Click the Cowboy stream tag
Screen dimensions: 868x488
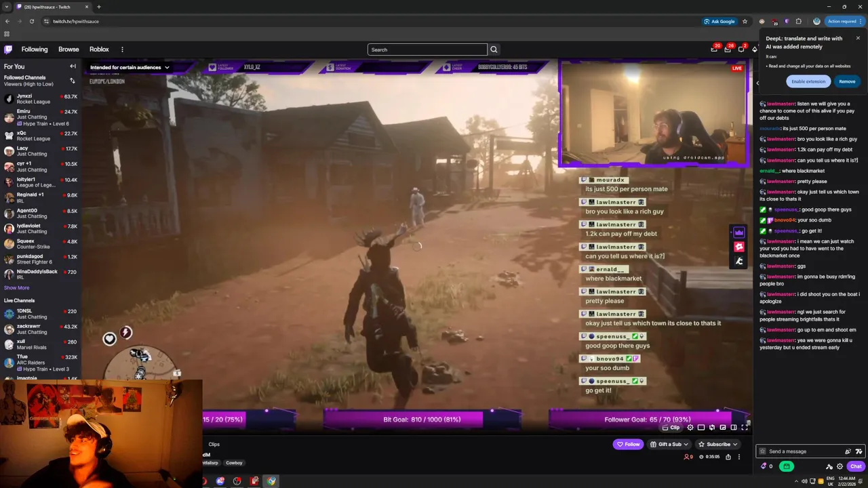[234, 463]
